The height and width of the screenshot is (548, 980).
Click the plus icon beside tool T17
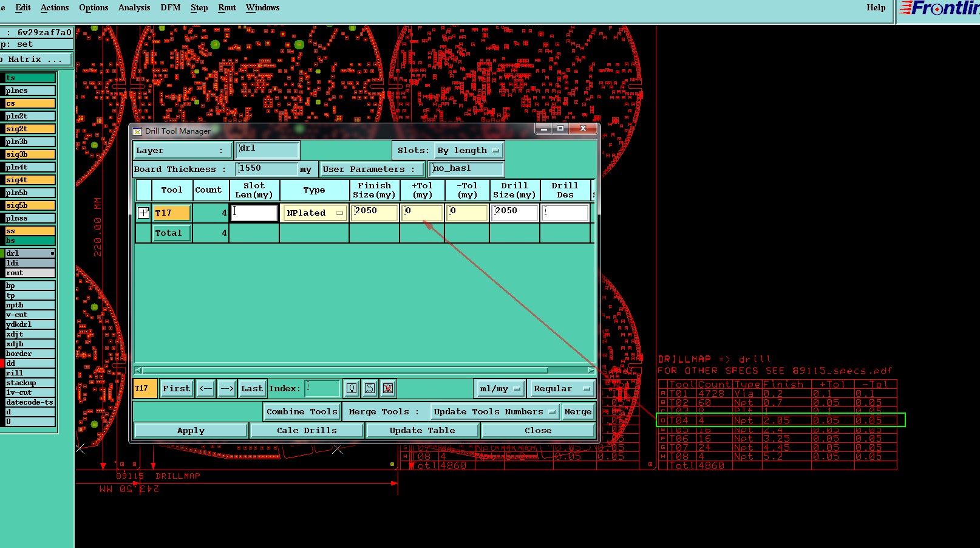point(143,213)
